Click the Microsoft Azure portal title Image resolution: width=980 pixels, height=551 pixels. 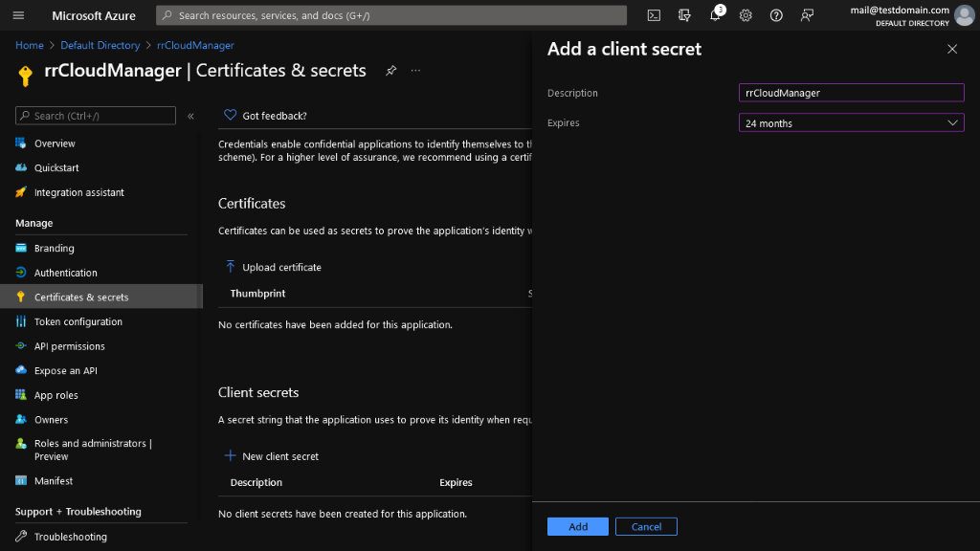click(94, 15)
